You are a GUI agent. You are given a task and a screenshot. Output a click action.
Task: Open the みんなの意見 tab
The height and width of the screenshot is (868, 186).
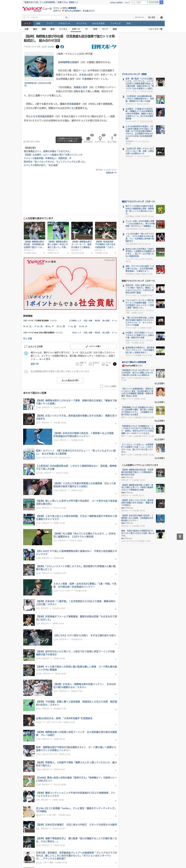[99, 24]
